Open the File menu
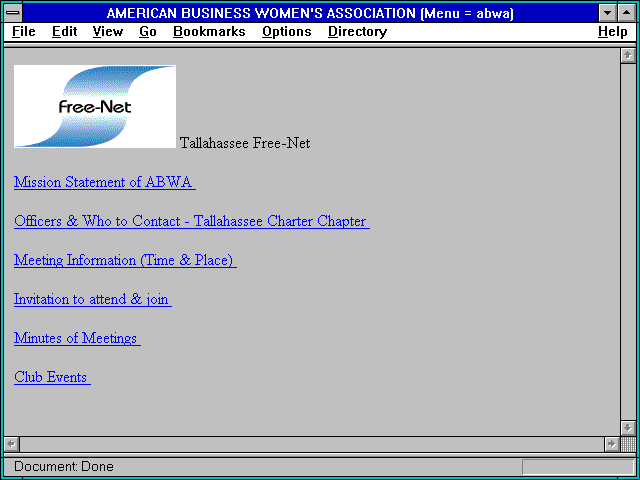 click(x=24, y=32)
